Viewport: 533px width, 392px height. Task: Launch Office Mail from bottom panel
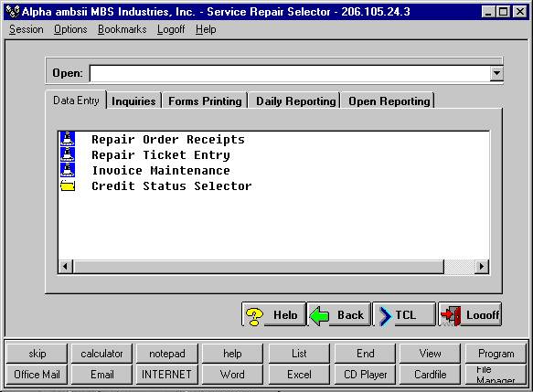pos(37,375)
